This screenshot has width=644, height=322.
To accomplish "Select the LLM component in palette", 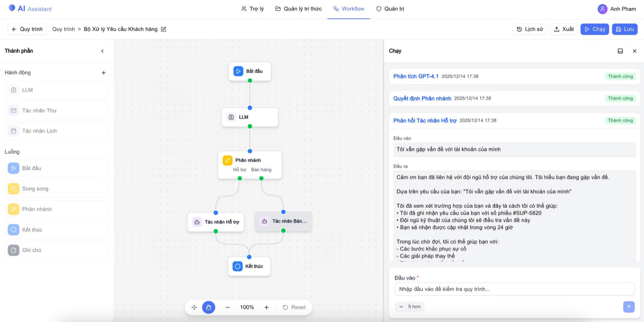I will pyautogui.click(x=57, y=90).
